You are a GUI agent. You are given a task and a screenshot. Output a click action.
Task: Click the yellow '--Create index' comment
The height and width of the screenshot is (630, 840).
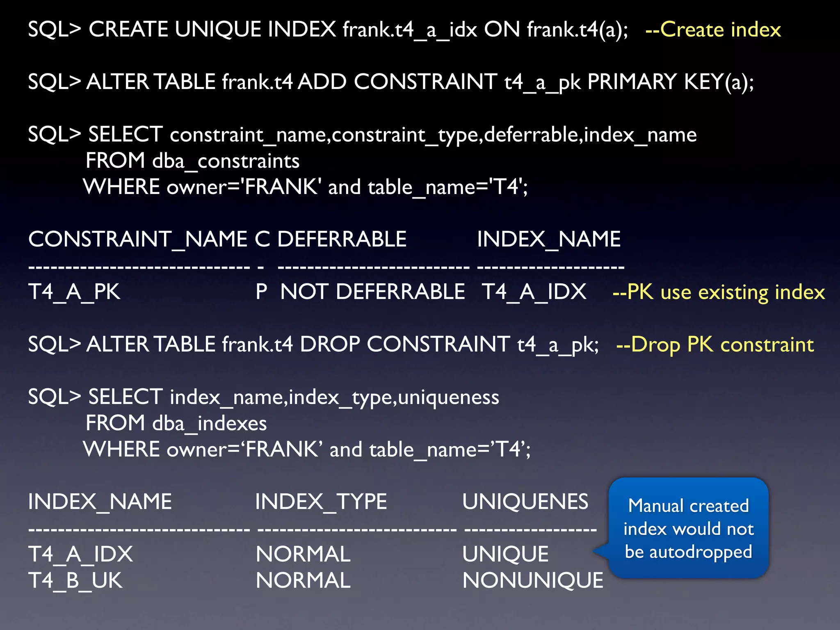[713, 30]
